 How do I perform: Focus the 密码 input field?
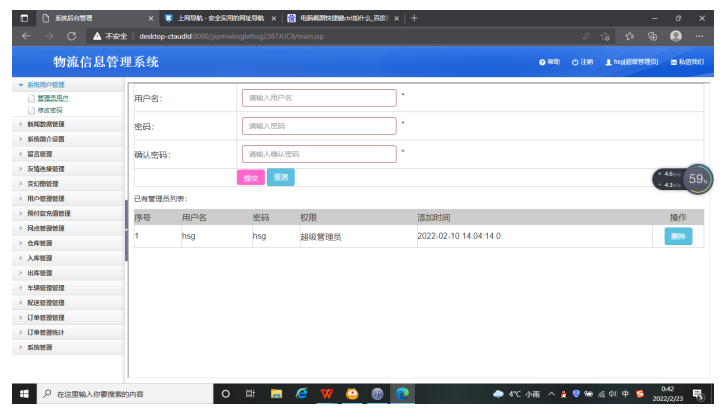tap(319, 126)
